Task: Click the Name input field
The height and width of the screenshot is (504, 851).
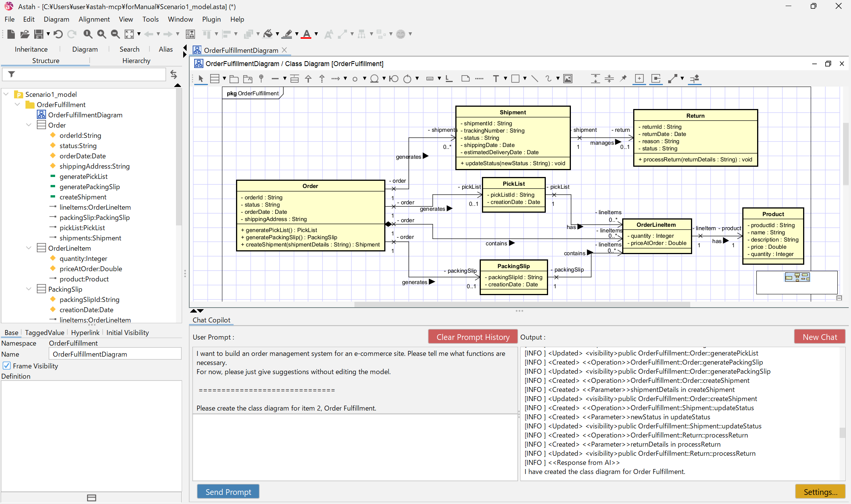Action: (x=115, y=354)
